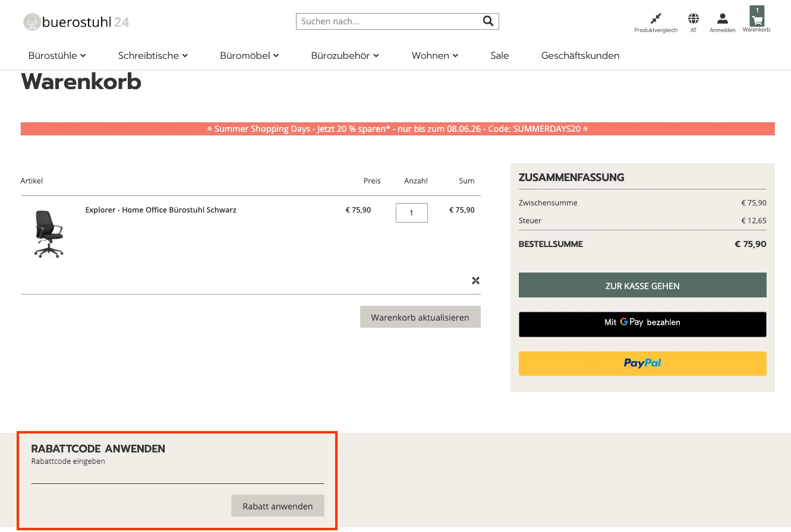The width and height of the screenshot is (791, 532).
Task: Open the AT country globe selector
Action: coord(693,23)
